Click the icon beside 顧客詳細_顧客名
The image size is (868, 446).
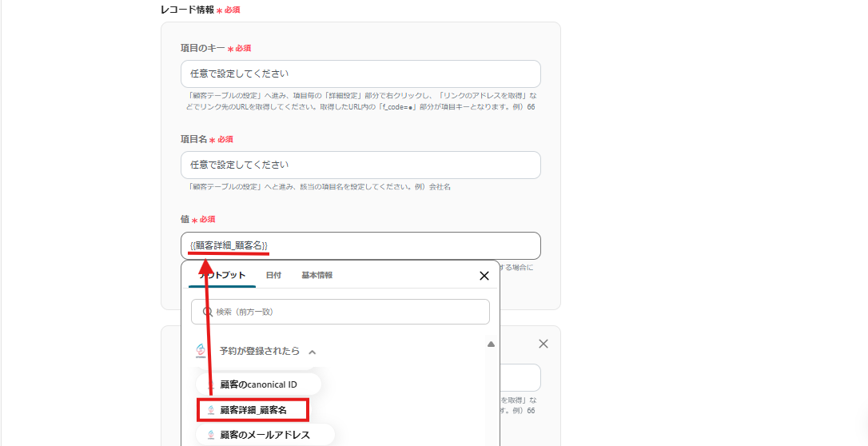click(211, 410)
